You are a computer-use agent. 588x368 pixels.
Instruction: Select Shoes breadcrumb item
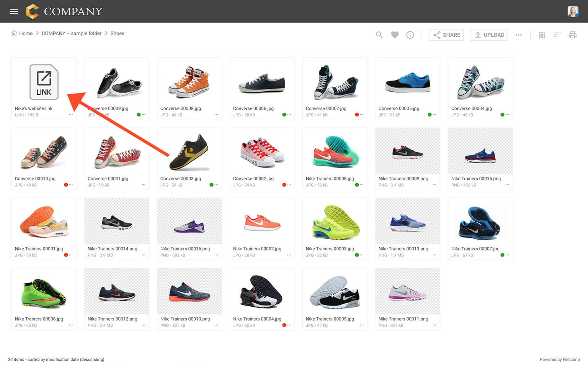coord(118,33)
